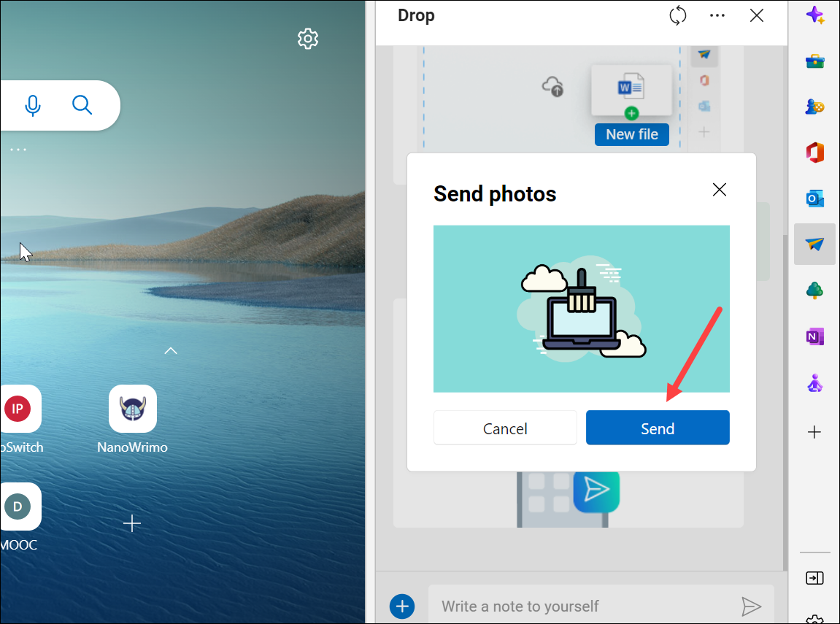Screen dimensions: 840x624
Task: Click Send to share the photos
Action: [657, 428]
